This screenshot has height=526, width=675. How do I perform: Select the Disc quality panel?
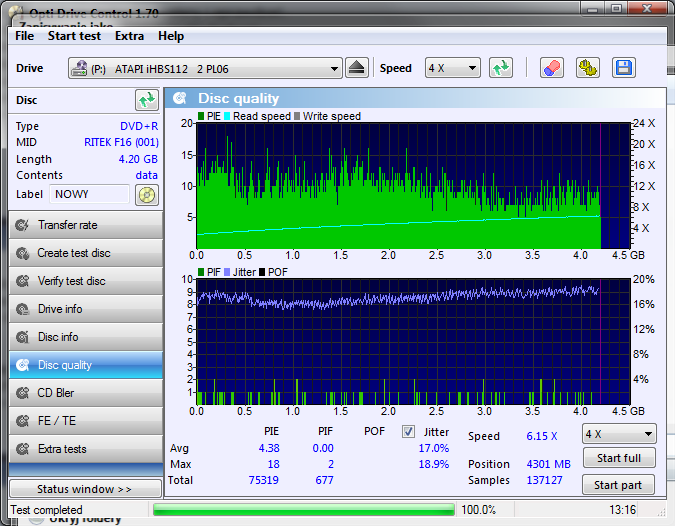click(86, 365)
